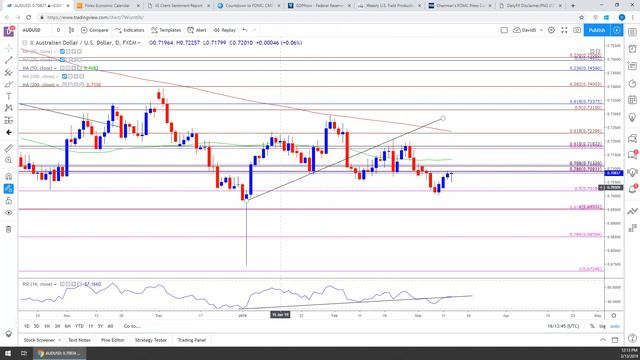Open the pitchfork tools group
The image size is (640, 360).
(x=9, y=72)
